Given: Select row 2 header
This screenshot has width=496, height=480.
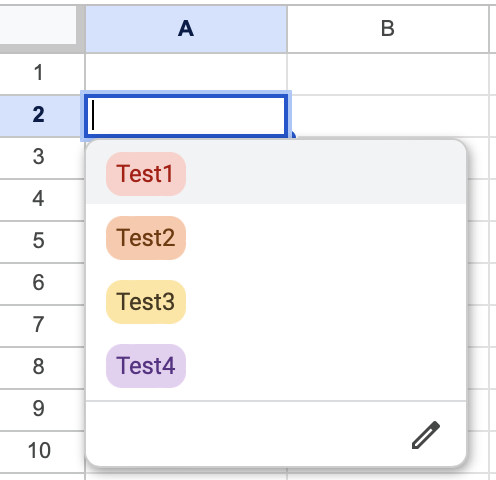Looking at the screenshot, I should tap(39, 116).
